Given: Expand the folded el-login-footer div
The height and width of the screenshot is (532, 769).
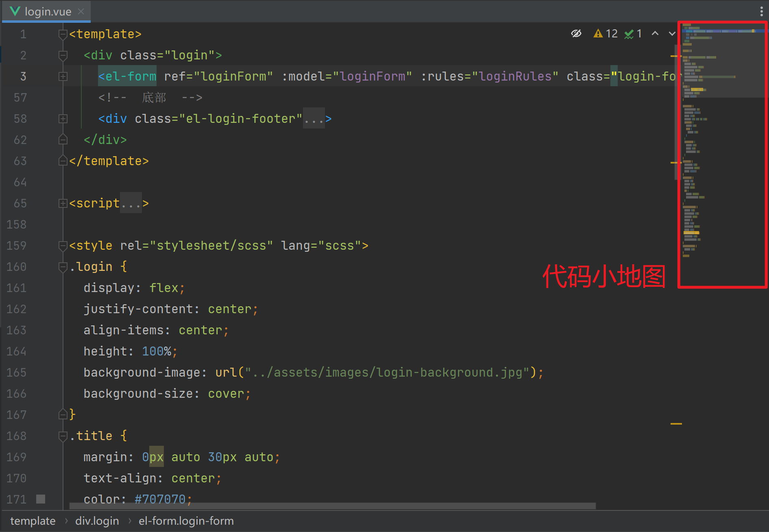Looking at the screenshot, I should point(63,119).
